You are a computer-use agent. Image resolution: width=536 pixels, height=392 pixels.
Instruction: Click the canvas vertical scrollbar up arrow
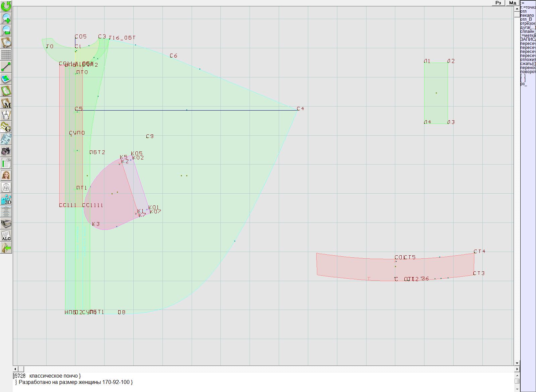[x=517, y=8]
